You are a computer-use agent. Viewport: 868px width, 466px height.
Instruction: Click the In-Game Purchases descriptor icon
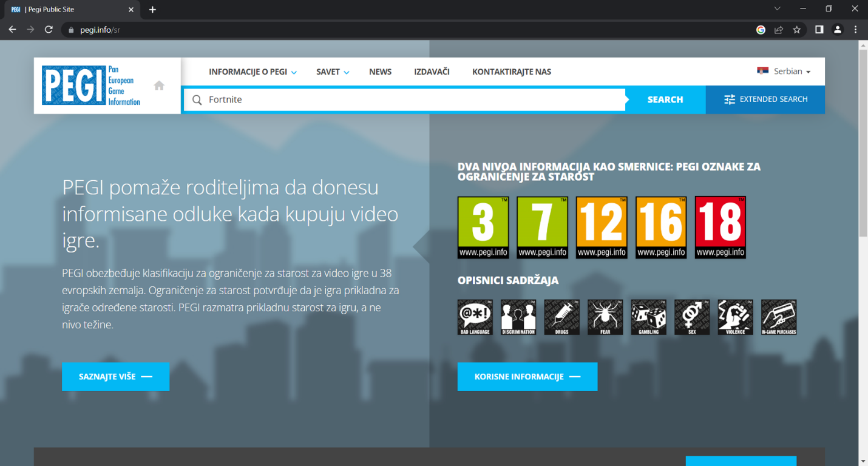[779, 317]
